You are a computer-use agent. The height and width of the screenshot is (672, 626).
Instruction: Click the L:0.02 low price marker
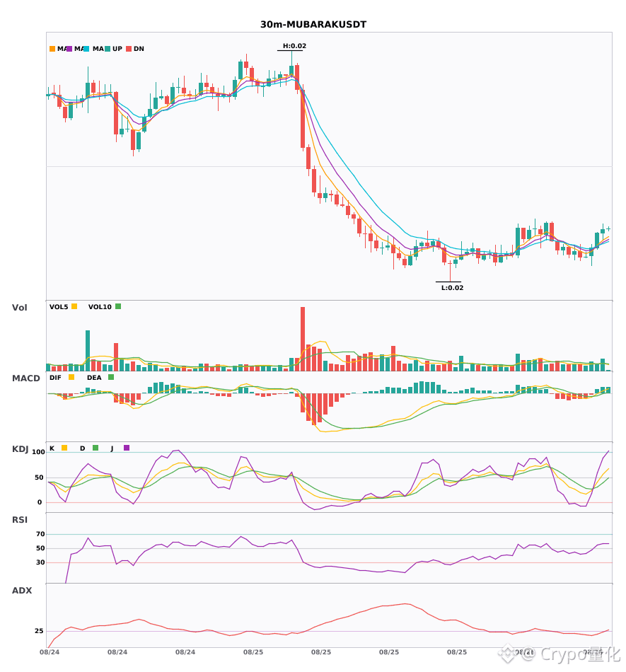(453, 288)
